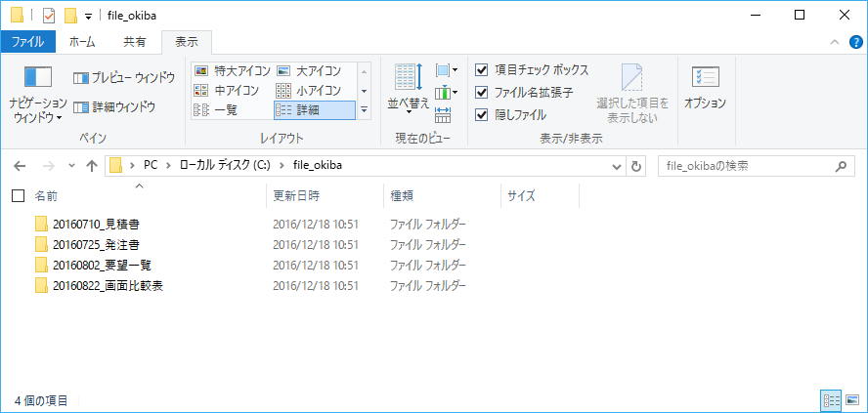Expand the chevron after ローカル ディスク (C:)

coord(282,166)
